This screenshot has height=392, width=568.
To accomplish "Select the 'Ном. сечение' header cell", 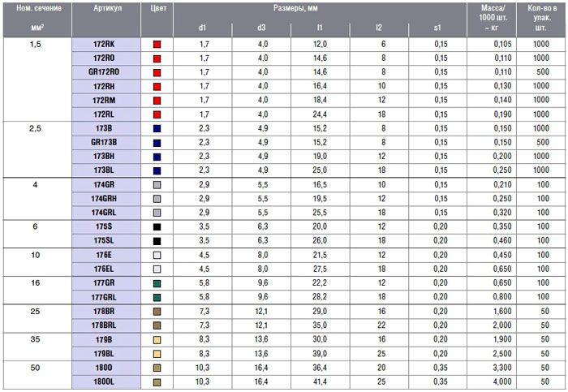I will [34, 7].
